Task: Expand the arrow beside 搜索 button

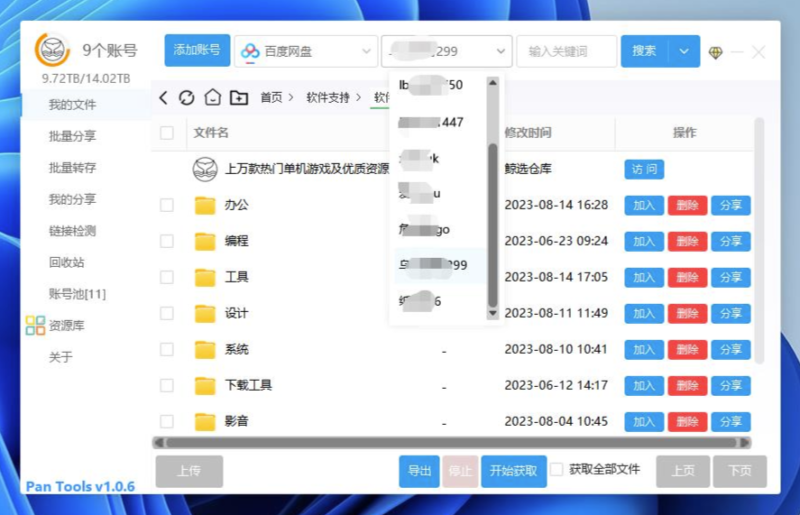Action: click(x=684, y=51)
